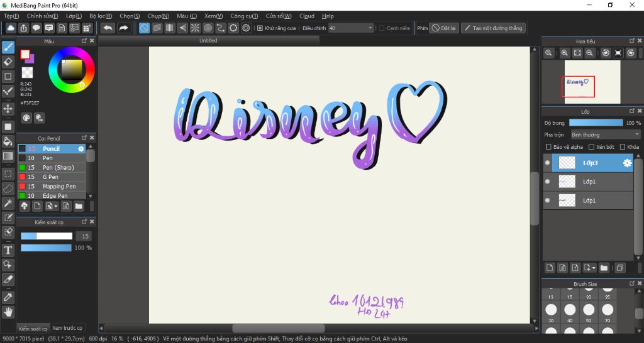Select the Eyedropper tool

(x=8, y=297)
